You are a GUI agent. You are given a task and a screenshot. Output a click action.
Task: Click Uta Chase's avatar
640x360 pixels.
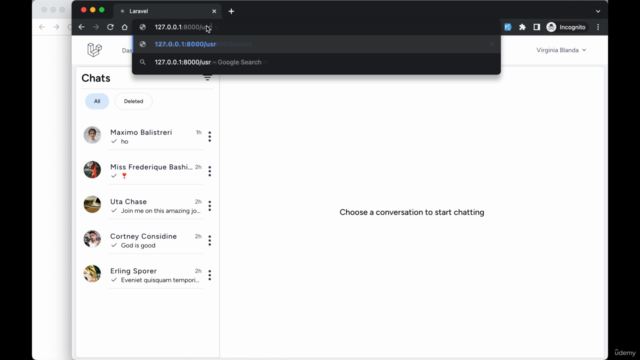(x=92, y=204)
